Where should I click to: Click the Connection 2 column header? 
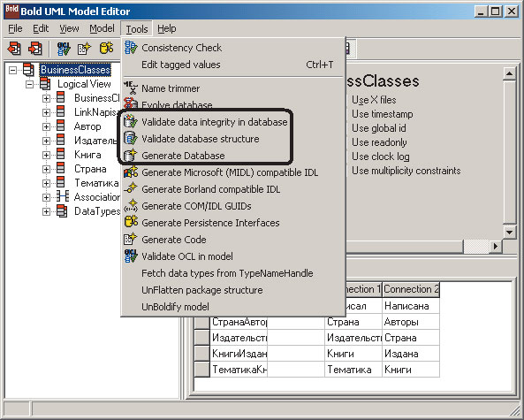coord(411,289)
